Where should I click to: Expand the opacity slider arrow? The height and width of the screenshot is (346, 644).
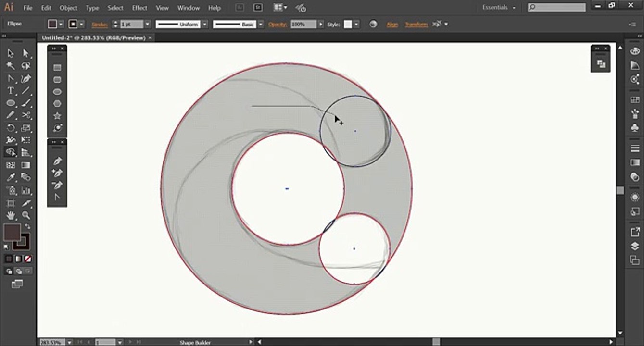pos(321,25)
